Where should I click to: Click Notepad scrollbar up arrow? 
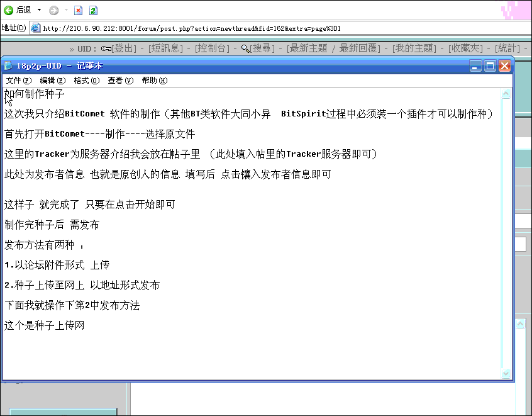pos(506,93)
